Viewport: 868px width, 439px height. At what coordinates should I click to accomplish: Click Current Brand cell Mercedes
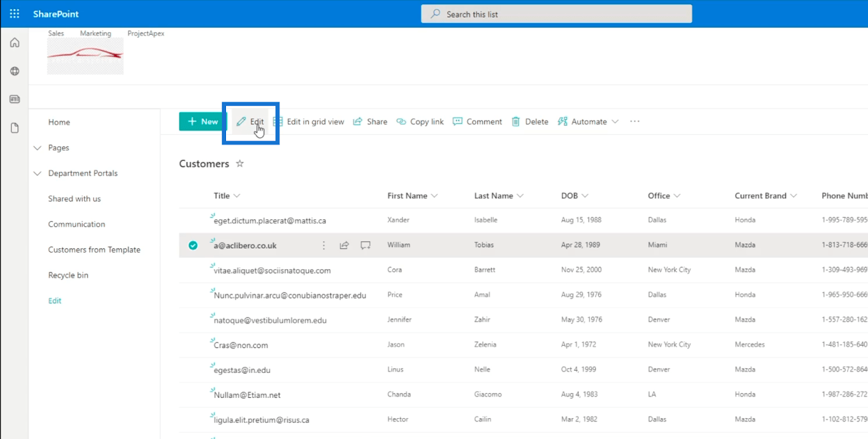750,345
